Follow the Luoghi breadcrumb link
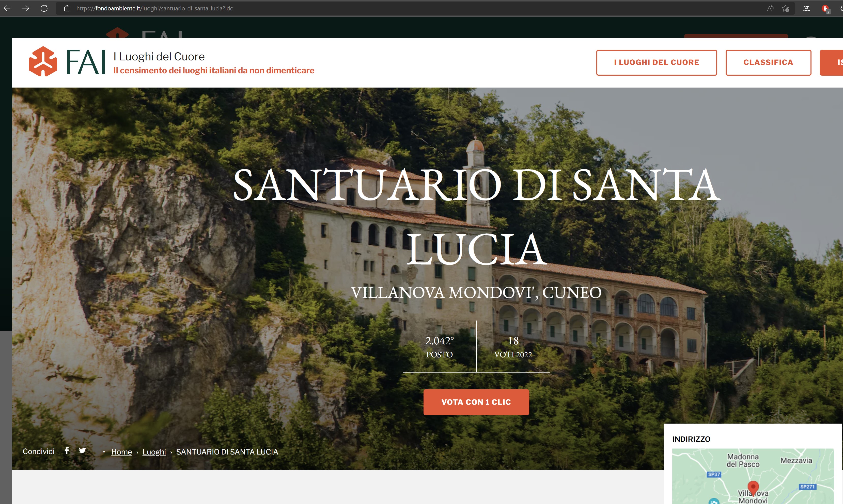Image resolution: width=843 pixels, height=504 pixels. pos(154,452)
